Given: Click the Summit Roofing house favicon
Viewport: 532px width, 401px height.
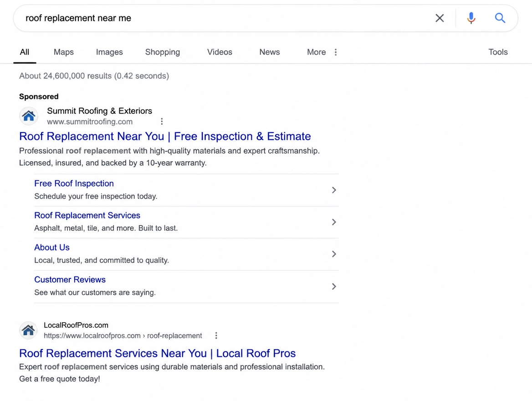Looking at the screenshot, I should (x=29, y=116).
